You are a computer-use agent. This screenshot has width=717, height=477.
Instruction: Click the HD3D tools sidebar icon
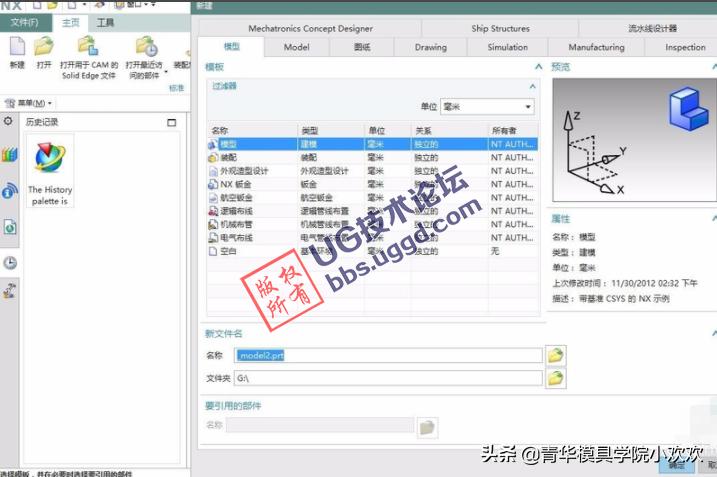[10, 227]
